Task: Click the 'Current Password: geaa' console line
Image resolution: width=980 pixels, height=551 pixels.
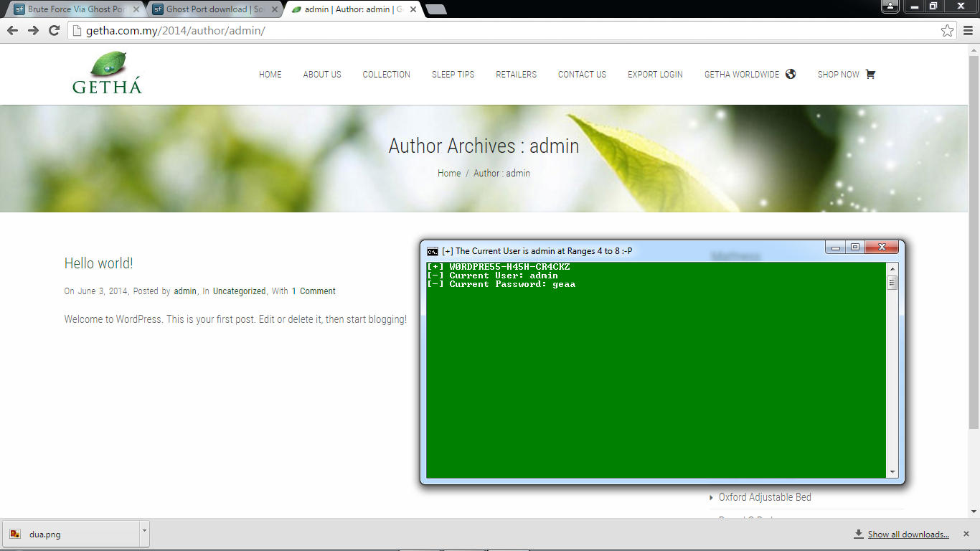Action: point(501,284)
